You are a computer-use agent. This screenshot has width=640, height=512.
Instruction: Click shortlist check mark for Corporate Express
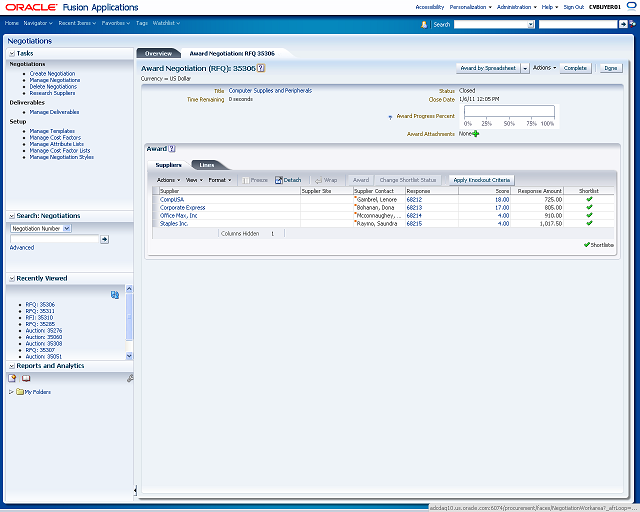[x=589, y=207]
